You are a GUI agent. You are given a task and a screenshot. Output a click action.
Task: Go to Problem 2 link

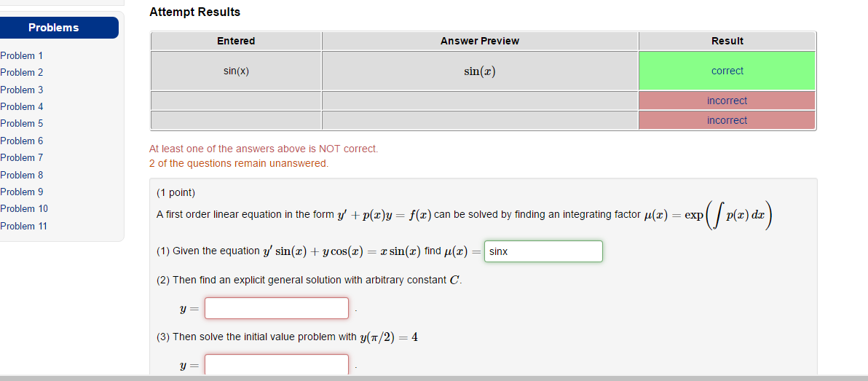[22, 72]
